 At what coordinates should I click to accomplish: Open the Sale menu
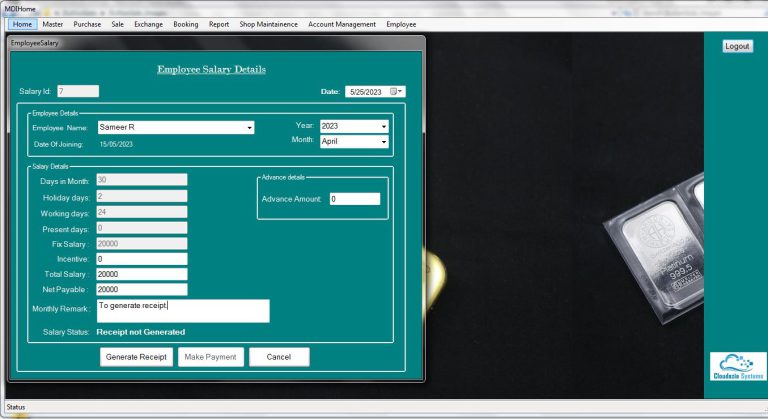click(x=118, y=24)
